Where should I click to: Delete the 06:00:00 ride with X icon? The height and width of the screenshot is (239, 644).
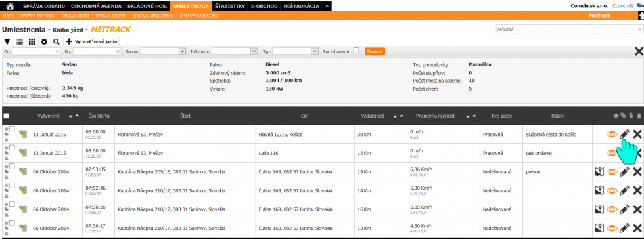pyautogui.click(x=637, y=134)
